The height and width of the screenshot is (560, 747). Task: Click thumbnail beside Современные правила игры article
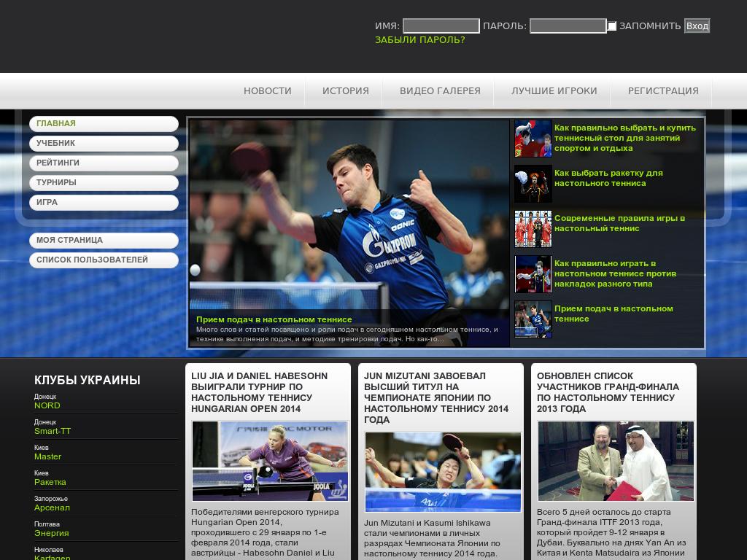point(533,229)
